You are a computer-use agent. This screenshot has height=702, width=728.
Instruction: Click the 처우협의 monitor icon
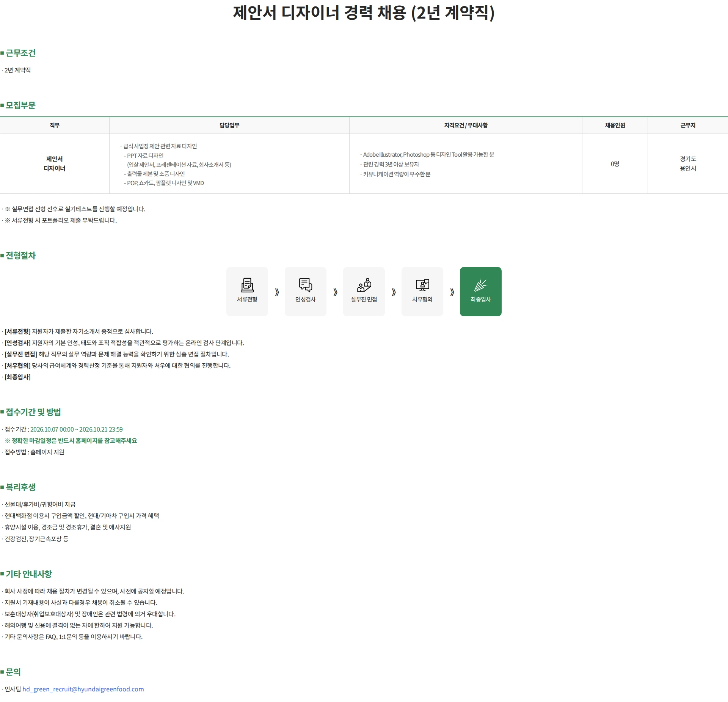(422, 285)
